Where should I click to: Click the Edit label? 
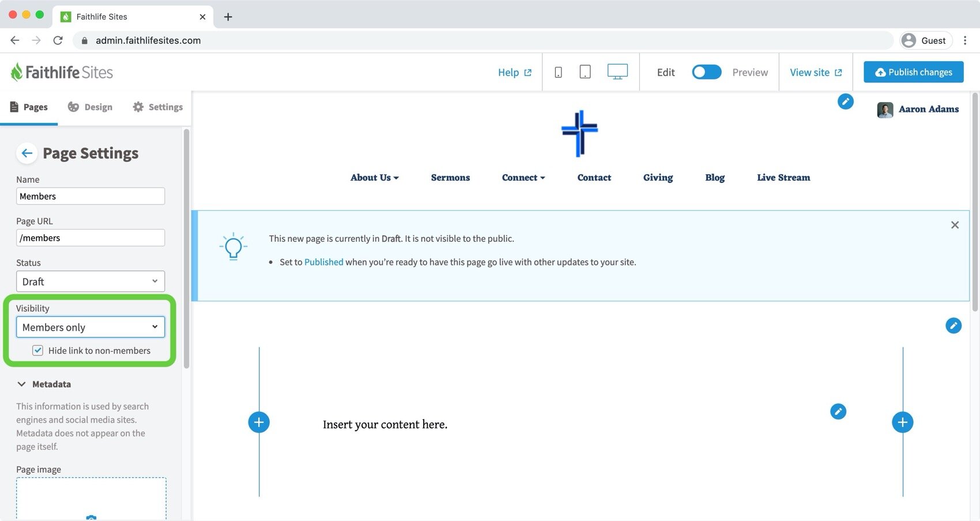point(666,72)
